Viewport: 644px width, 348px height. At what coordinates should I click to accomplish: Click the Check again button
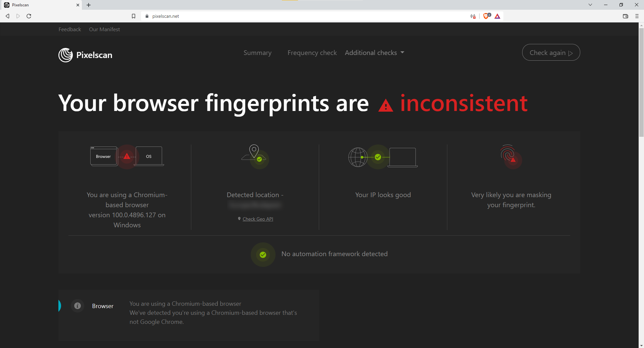551,52
